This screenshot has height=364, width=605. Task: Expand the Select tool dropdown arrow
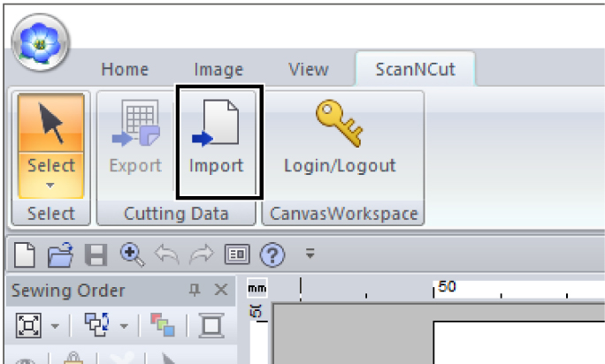[x=50, y=186]
